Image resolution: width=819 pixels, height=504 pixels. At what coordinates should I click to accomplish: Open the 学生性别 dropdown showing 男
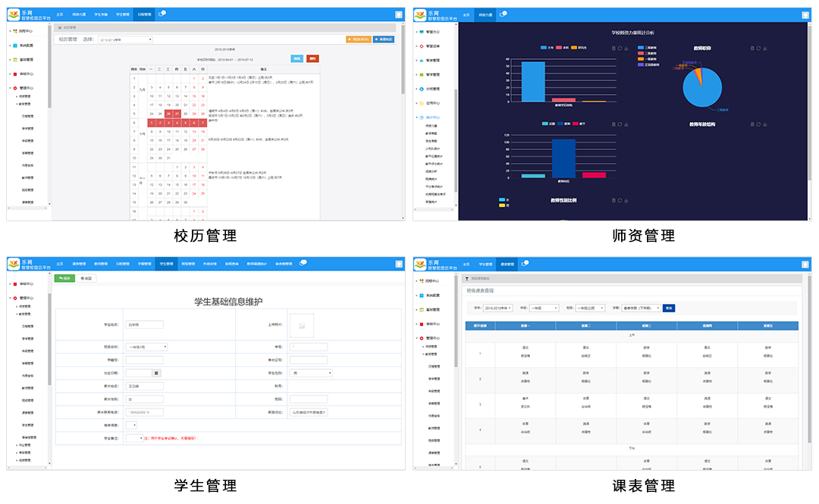pyautogui.click(x=312, y=373)
